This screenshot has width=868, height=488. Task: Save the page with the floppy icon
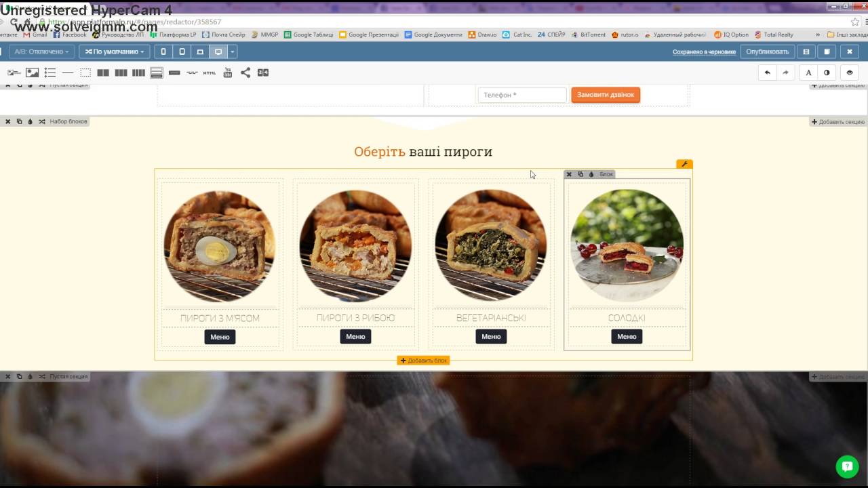(x=806, y=52)
